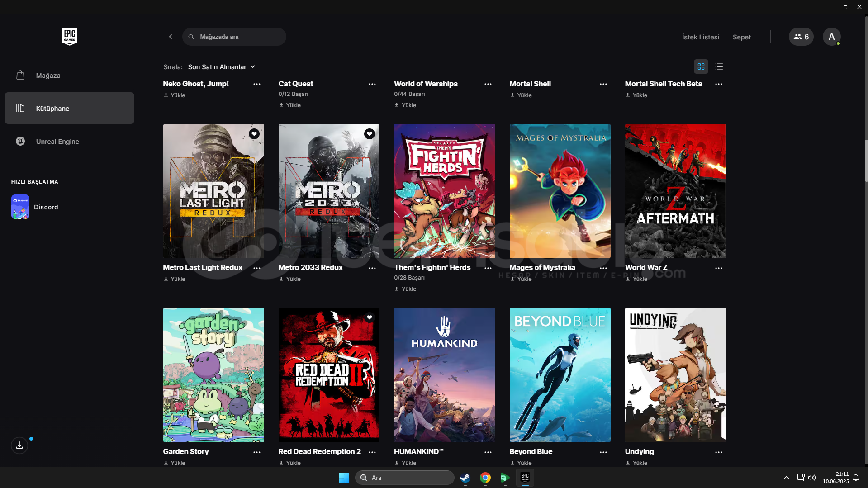The height and width of the screenshot is (488, 868).
Task: Switch to grid view
Action: 701,67
